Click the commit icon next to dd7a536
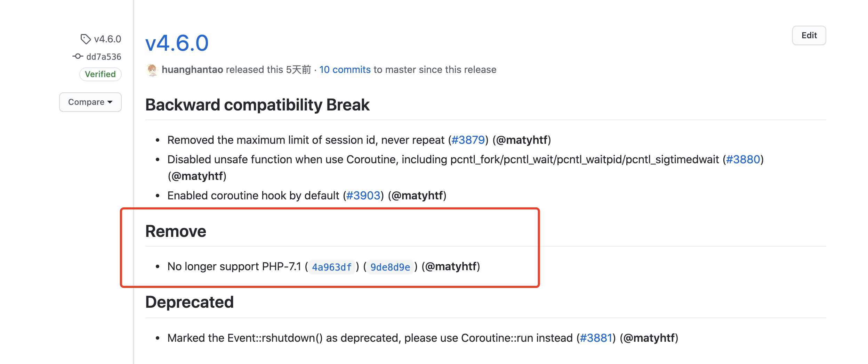This screenshot has height=364, width=868. pyautogui.click(x=79, y=56)
